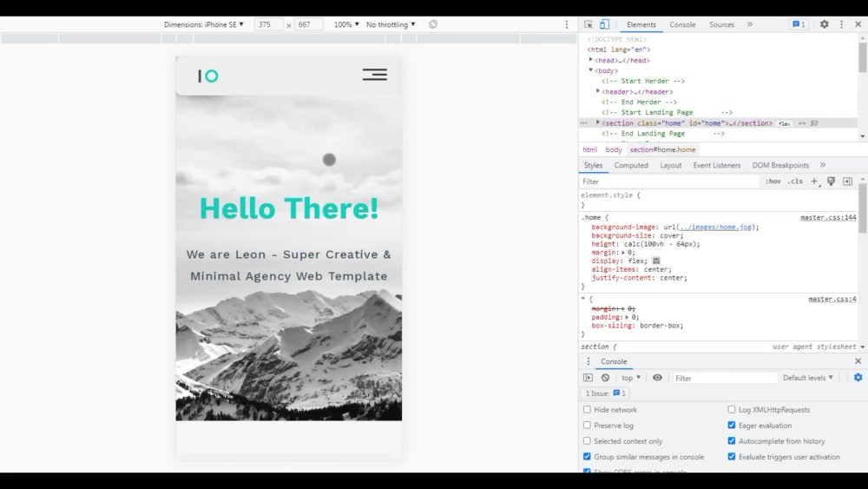Select html in the breadcrumb trail

[589, 149]
